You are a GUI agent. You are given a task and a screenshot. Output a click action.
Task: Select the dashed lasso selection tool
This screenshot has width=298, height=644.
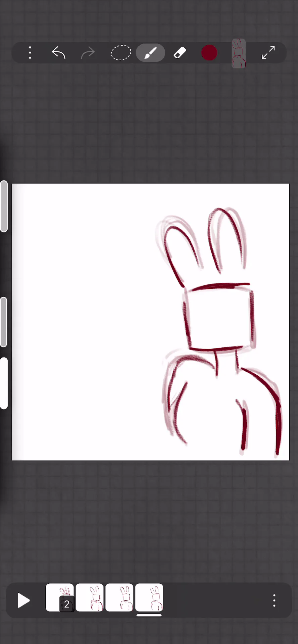pyautogui.click(x=121, y=53)
